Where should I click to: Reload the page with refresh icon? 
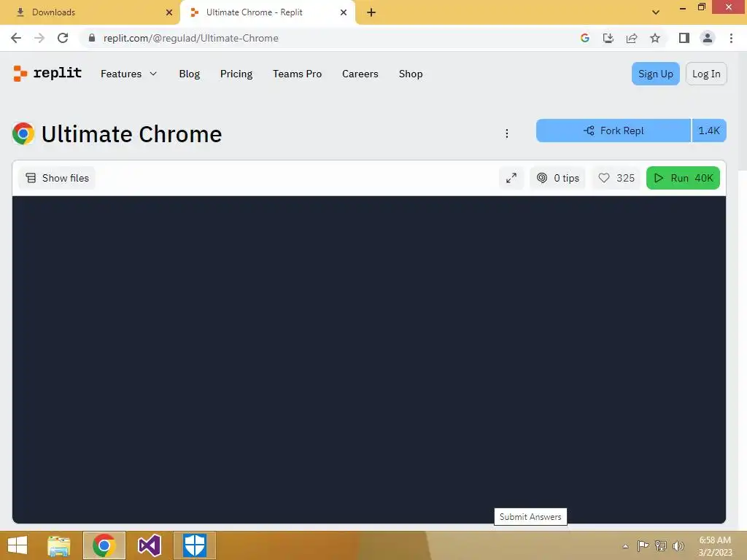pyautogui.click(x=63, y=38)
